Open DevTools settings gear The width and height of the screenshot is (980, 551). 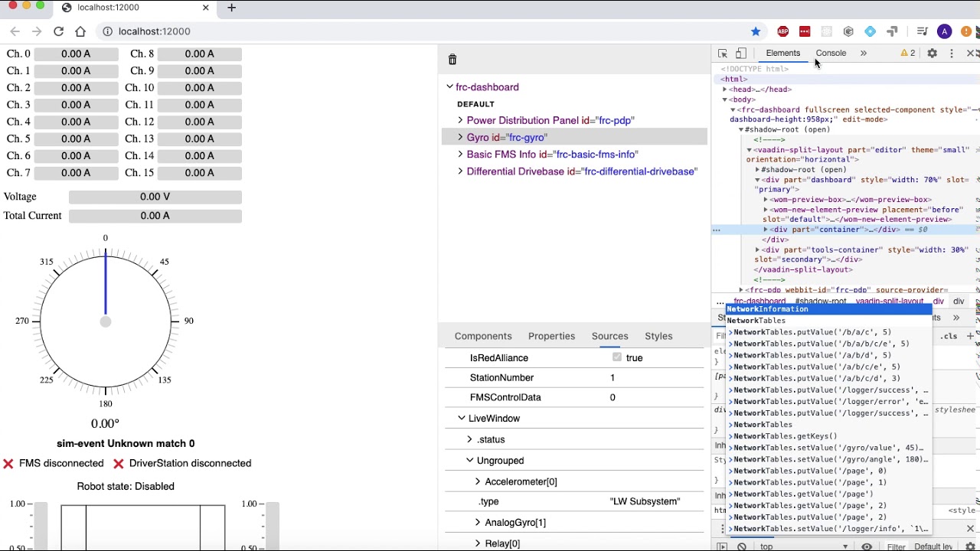pyautogui.click(x=932, y=54)
